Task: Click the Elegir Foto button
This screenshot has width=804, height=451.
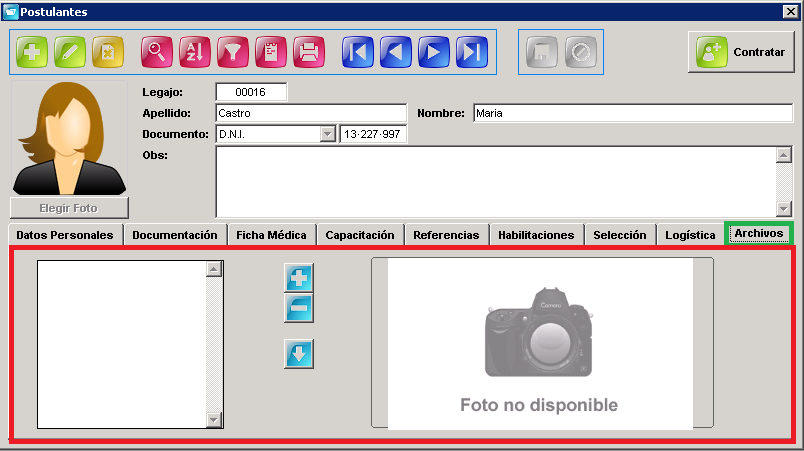Action: tap(69, 208)
